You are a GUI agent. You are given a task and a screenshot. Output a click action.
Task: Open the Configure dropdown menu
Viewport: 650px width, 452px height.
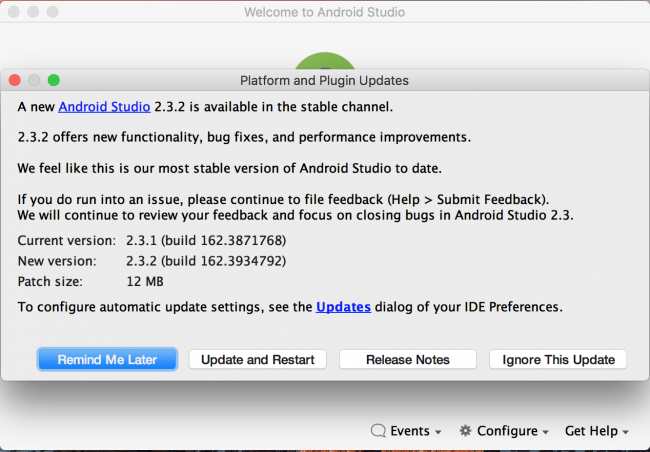(504, 431)
